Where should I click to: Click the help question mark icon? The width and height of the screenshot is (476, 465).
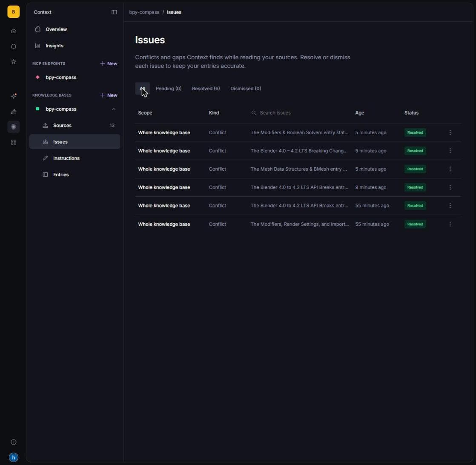pyautogui.click(x=13, y=442)
